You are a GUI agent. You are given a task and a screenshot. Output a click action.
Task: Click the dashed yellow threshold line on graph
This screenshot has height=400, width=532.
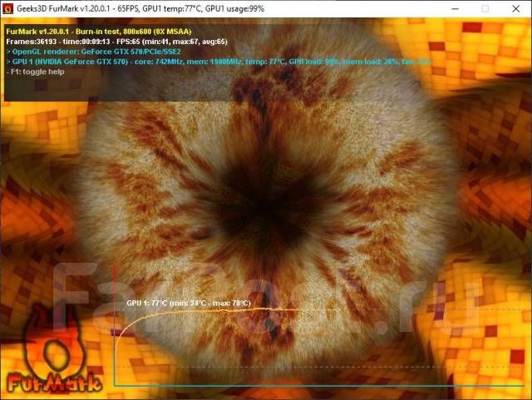tap(416, 367)
